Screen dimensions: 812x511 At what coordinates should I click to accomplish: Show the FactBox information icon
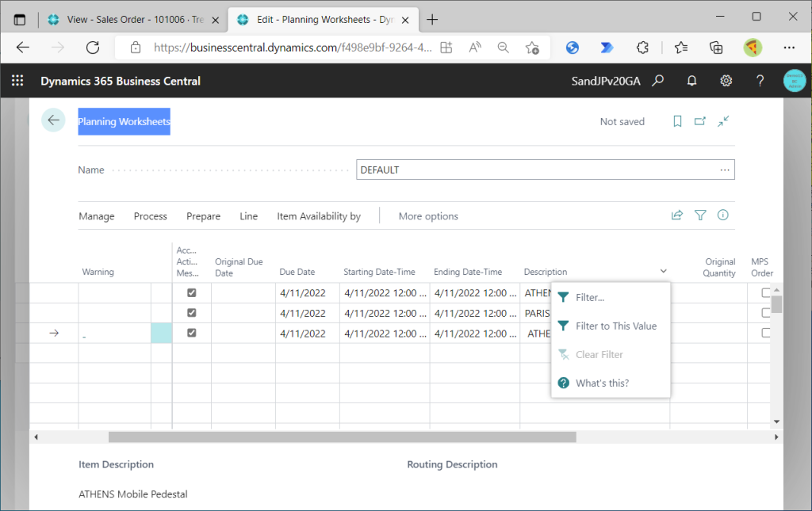pos(723,215)
